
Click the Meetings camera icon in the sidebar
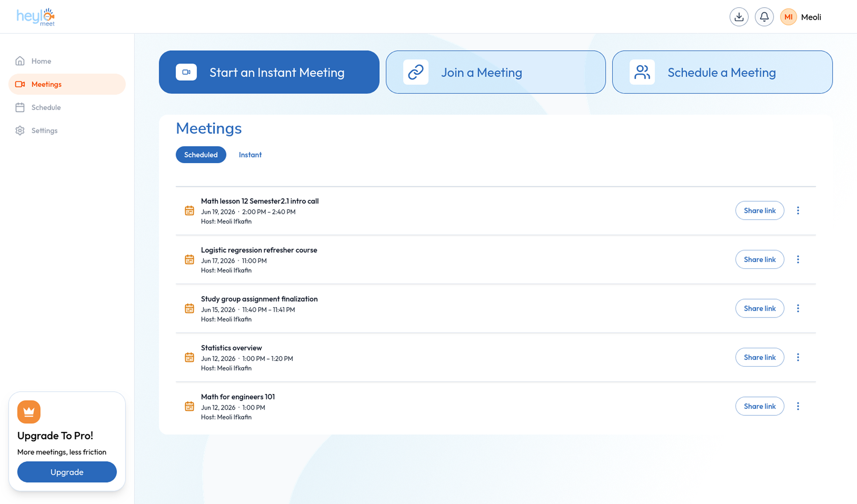tap(20, 84)
